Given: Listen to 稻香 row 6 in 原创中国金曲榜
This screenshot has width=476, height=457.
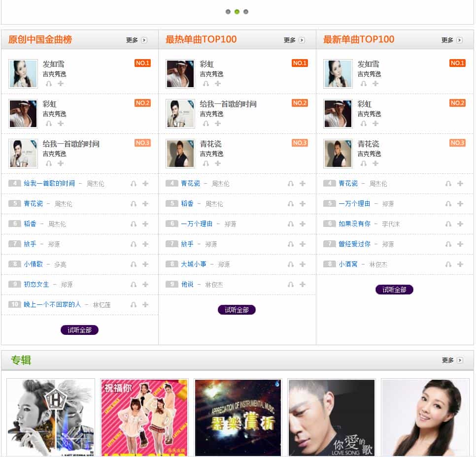Looking at the screenshot, I should 133,224.
